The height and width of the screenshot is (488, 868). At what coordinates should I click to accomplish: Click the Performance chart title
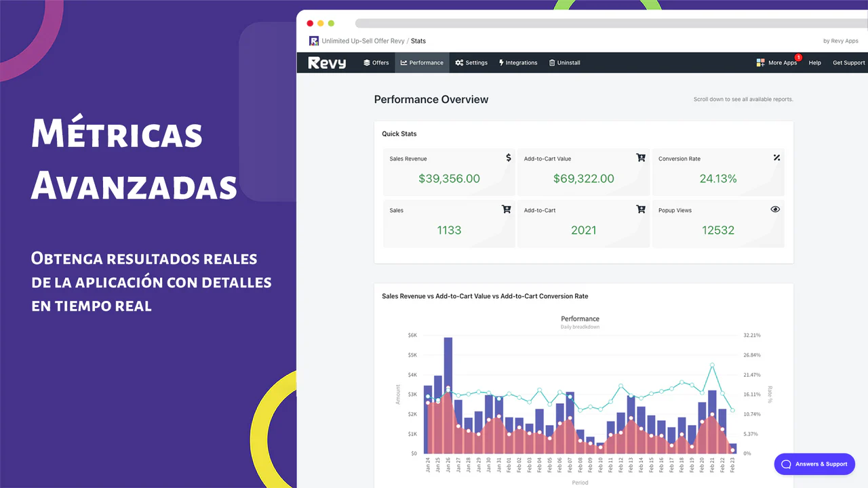(580, 319)
